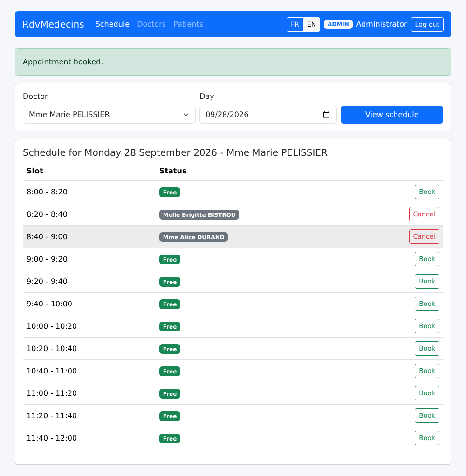Book the 10:20 - 10:40 slot
This screenshot has height=476, width=466.
(x=427, y=349)
